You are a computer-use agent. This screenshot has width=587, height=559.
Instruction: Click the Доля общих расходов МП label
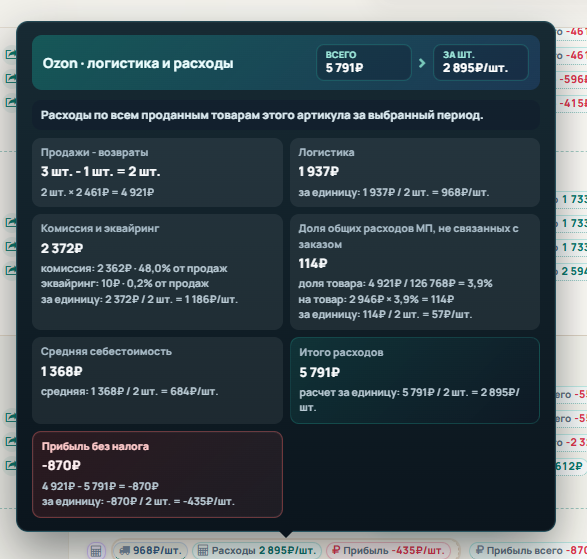click(x=408, y=236)
